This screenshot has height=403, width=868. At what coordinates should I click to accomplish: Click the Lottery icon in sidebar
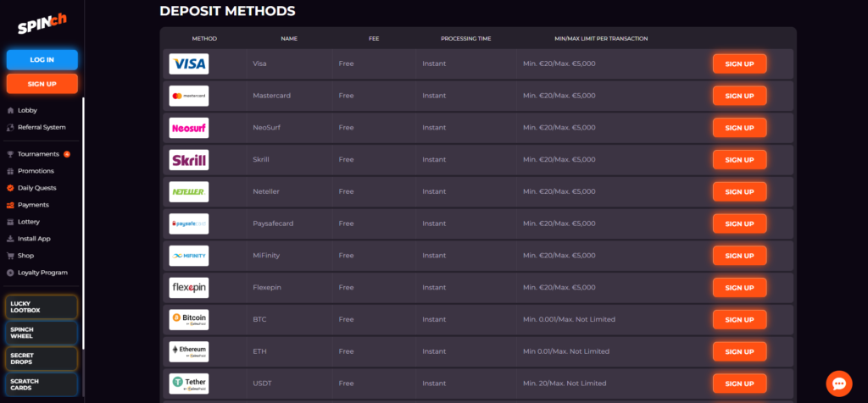coord(10,222)
